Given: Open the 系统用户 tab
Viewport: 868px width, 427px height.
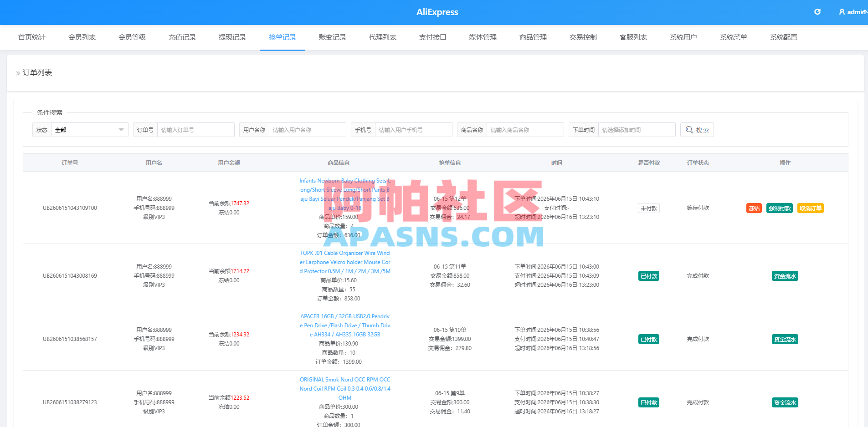Looking at the screenshot, I should click(683, 37).
